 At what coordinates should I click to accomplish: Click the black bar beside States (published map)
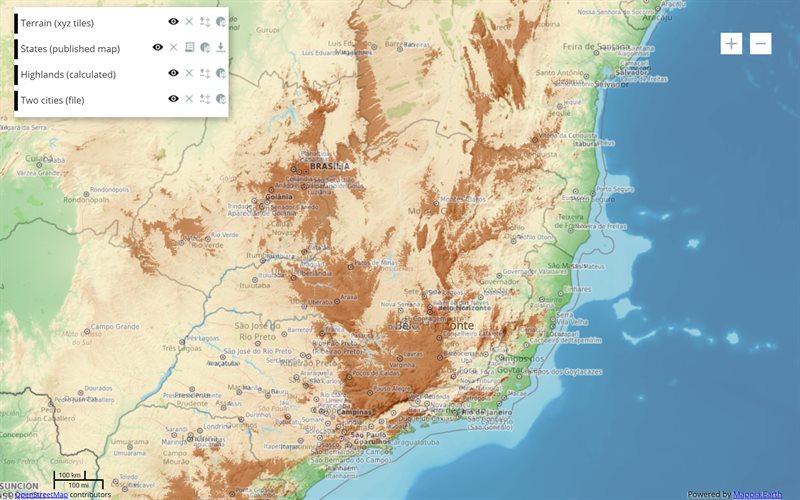click(16, 49)
